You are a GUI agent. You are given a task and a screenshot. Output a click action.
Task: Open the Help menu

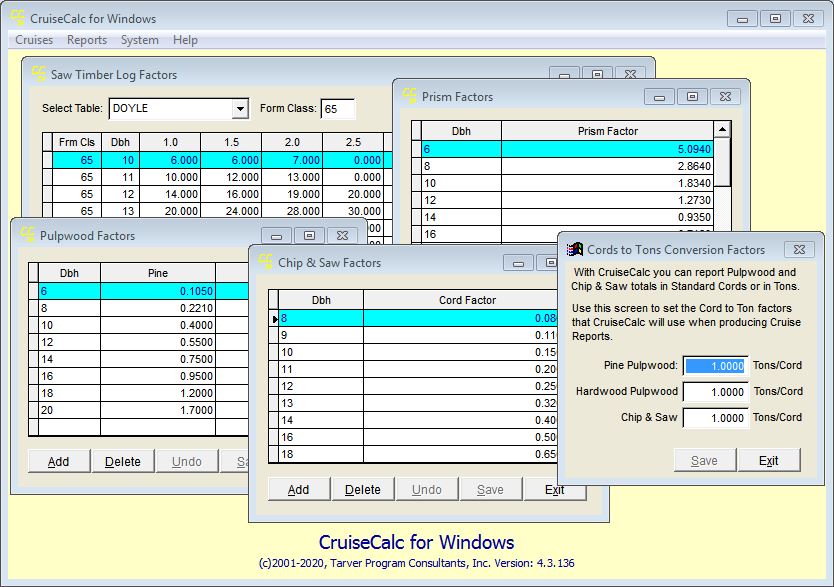coord(185,40)
